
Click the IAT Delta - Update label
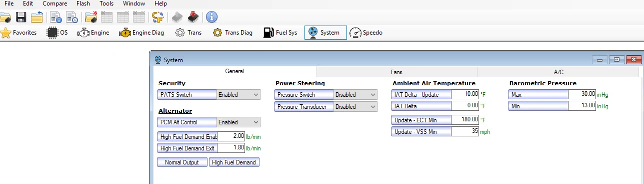point(421,94)
